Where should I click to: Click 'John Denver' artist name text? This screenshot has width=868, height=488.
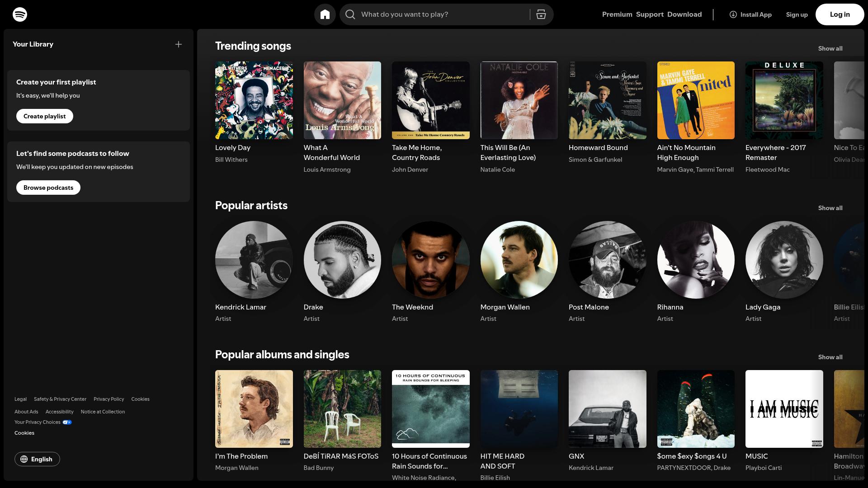coord(410,169)
